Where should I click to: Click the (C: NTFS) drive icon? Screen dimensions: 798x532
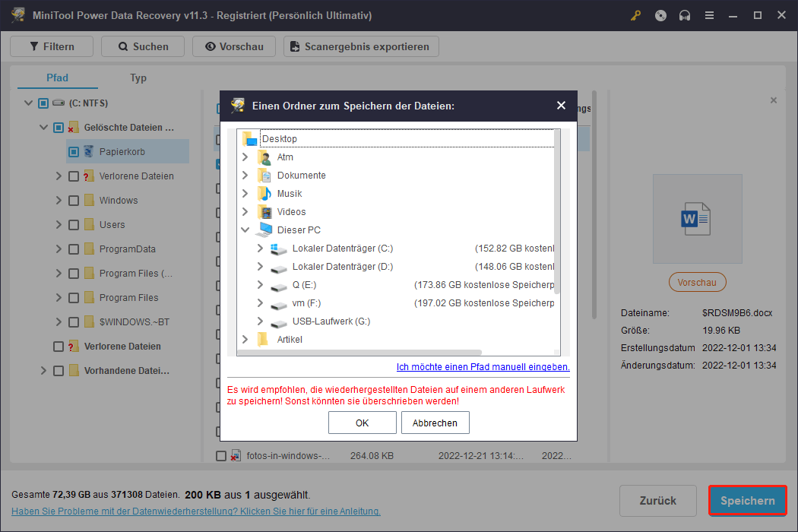(x=59, y=103)
